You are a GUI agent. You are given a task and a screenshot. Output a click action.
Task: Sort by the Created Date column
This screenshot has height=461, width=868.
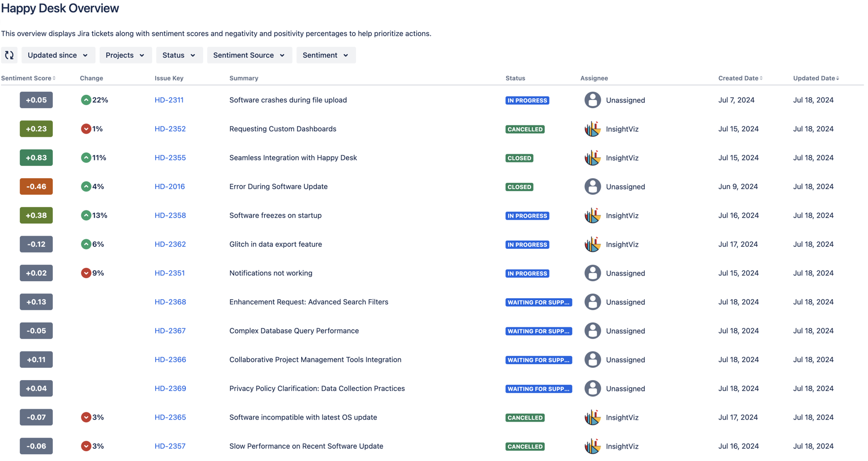click(x=740, y=78)
